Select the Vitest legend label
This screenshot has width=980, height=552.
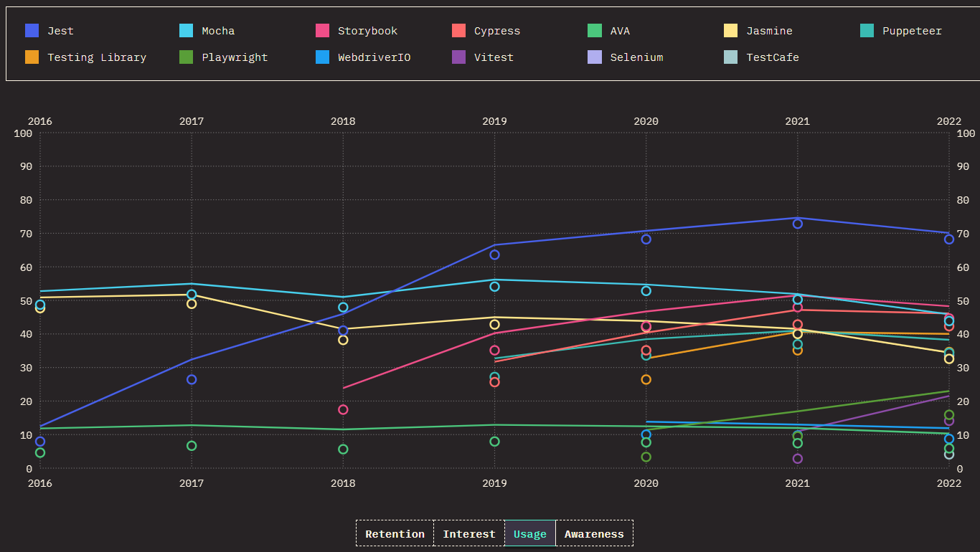[494, 57]
